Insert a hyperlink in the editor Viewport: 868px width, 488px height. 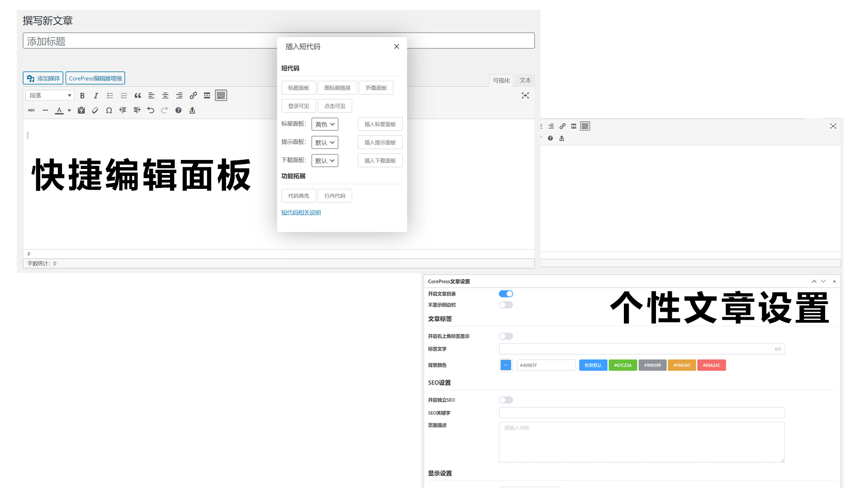pos(193,95)
